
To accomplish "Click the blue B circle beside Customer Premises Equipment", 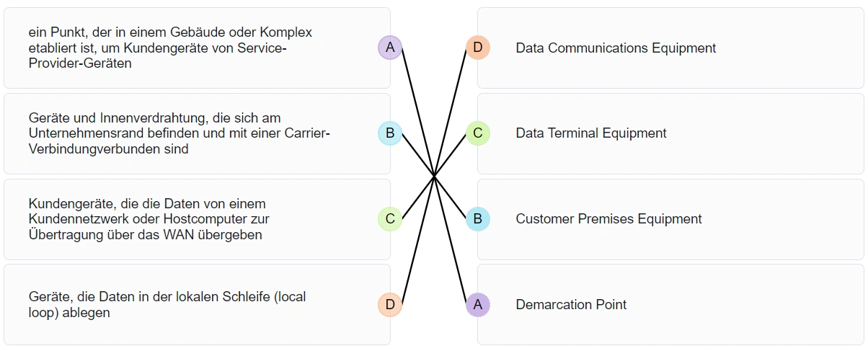I will tap(477, 218).
